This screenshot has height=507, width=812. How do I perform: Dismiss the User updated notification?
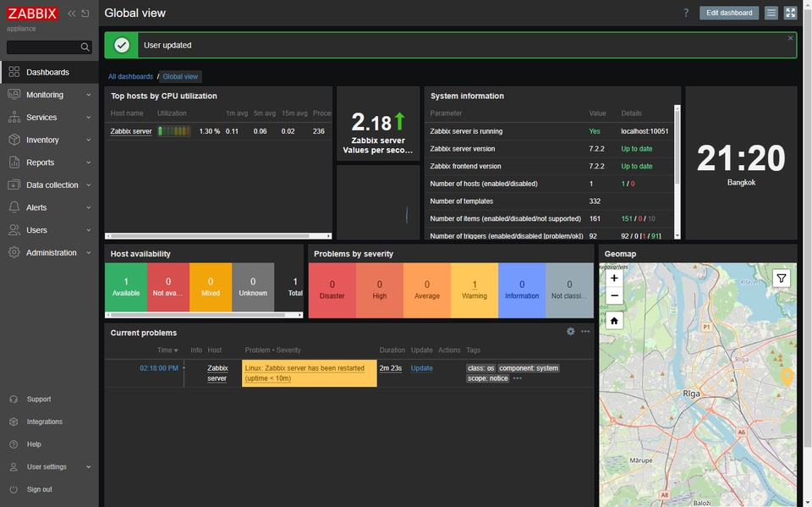coord(790,38)
